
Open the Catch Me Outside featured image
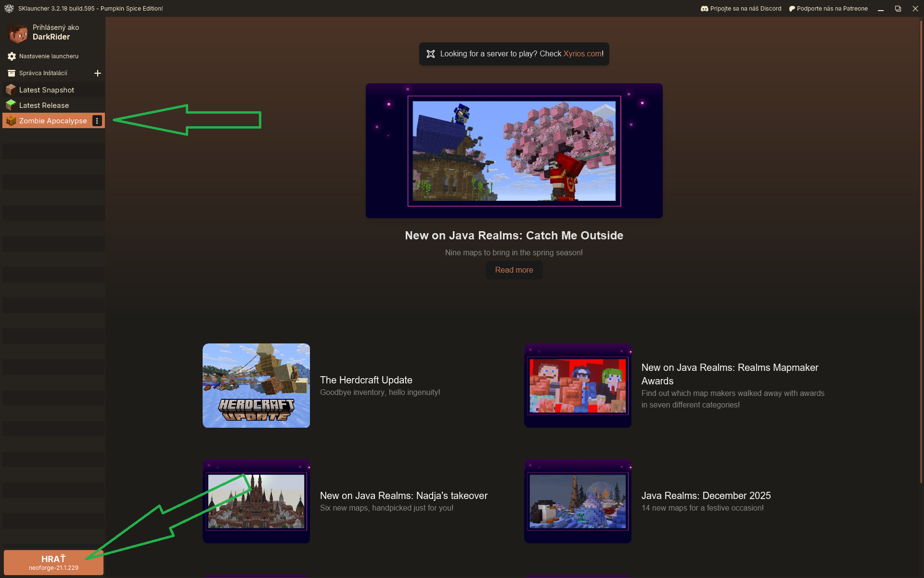[514, 151]
